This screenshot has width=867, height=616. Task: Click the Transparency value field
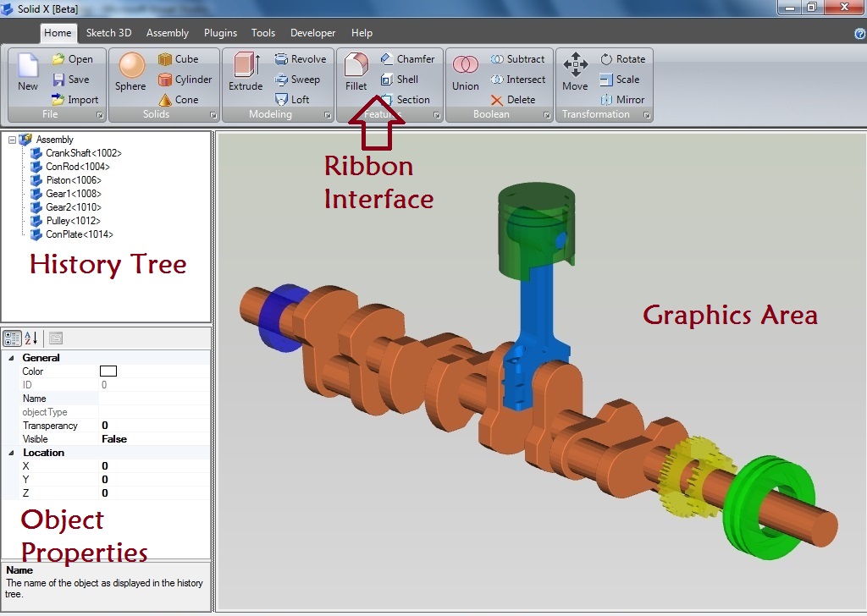[x=154, y=426]
